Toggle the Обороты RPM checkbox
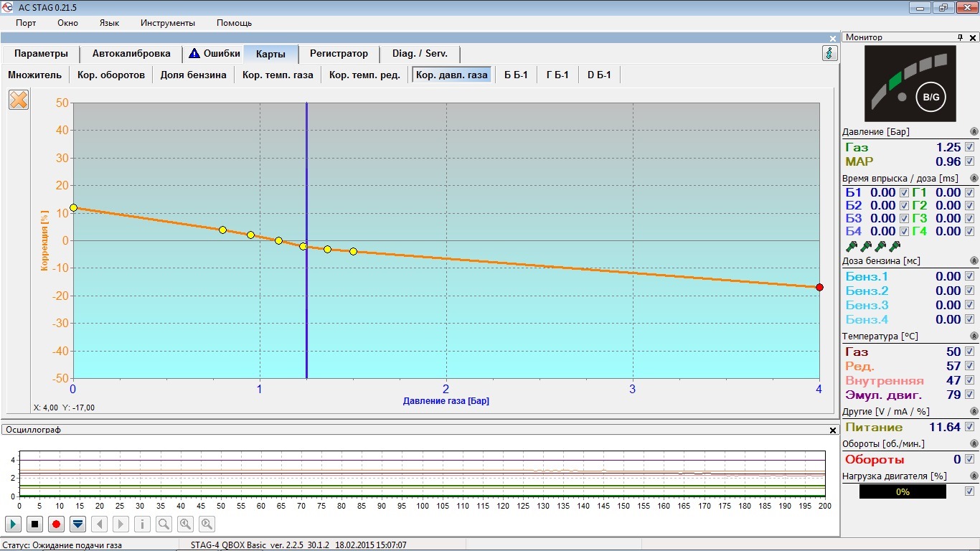This screenshot has width=980, height=551. point(970,459)
